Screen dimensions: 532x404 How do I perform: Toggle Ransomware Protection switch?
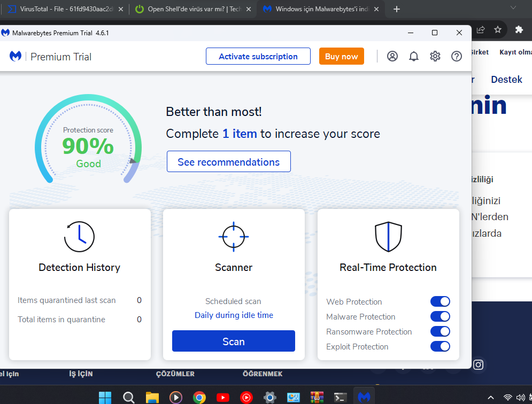(440, 331)
